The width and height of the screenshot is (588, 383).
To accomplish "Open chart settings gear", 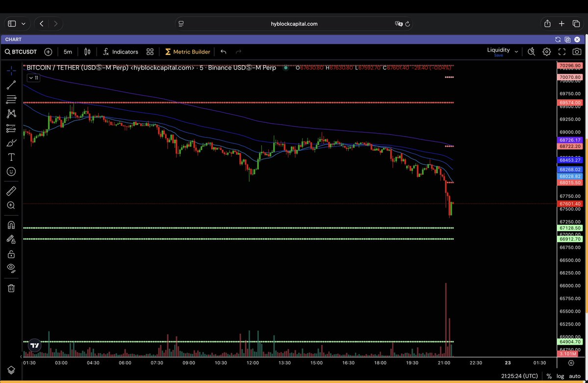I will coord(547,52).
